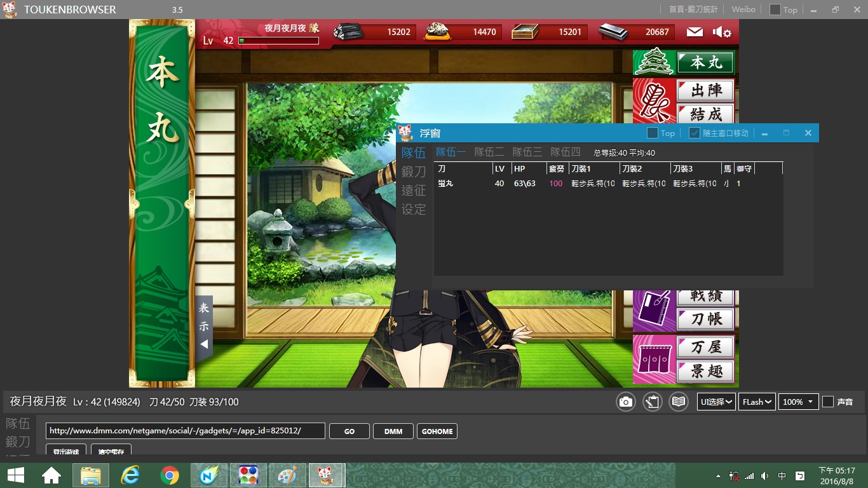Select 设定 in 浮窗 sidebar
Viewport: 868px width, 488px height.
click(x=414, y=209)
